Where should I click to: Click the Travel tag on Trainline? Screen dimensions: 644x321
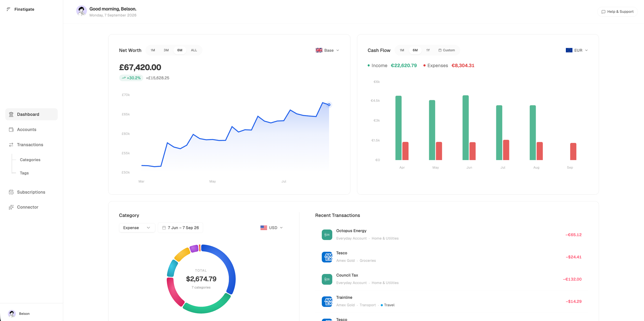387,305
